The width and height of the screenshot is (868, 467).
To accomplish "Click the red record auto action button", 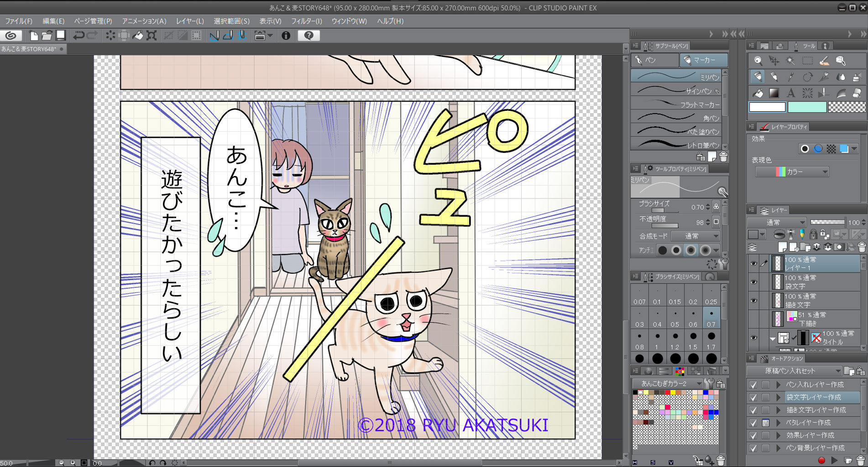I will point(821,461).
